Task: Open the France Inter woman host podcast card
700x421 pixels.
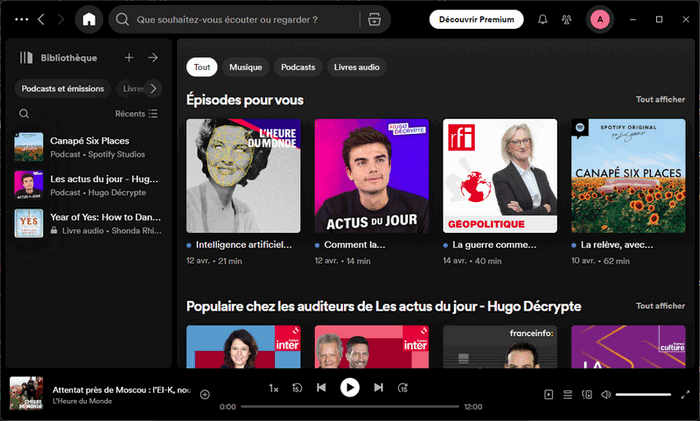Action: pyautogui.click(x=243, y=347)
